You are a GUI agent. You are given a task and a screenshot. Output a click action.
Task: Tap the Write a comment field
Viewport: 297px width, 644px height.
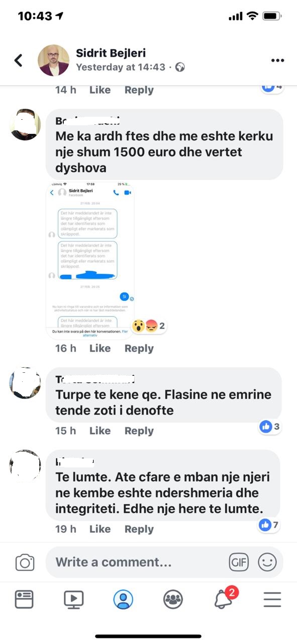(x=135, y=562)
